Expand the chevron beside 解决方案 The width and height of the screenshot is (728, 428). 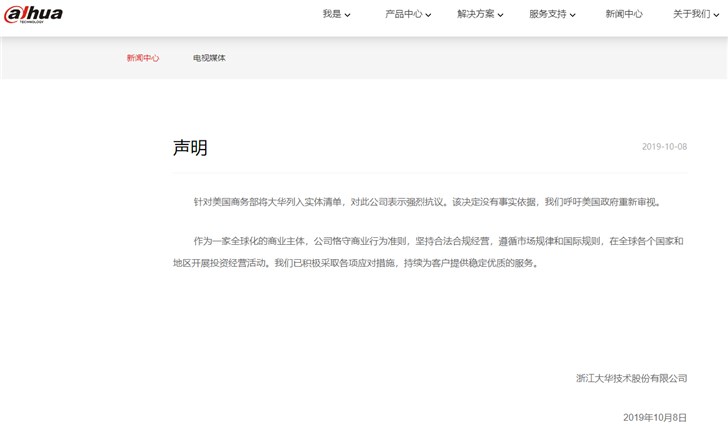point(501,15)
